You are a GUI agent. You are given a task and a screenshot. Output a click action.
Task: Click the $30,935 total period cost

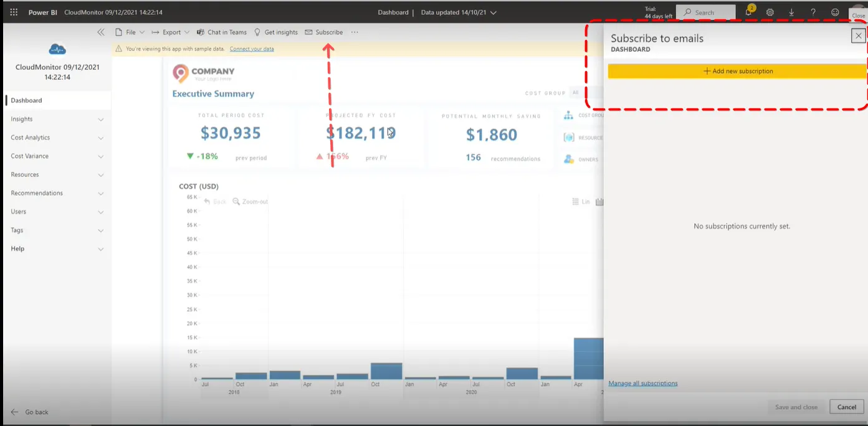(231, 133)
